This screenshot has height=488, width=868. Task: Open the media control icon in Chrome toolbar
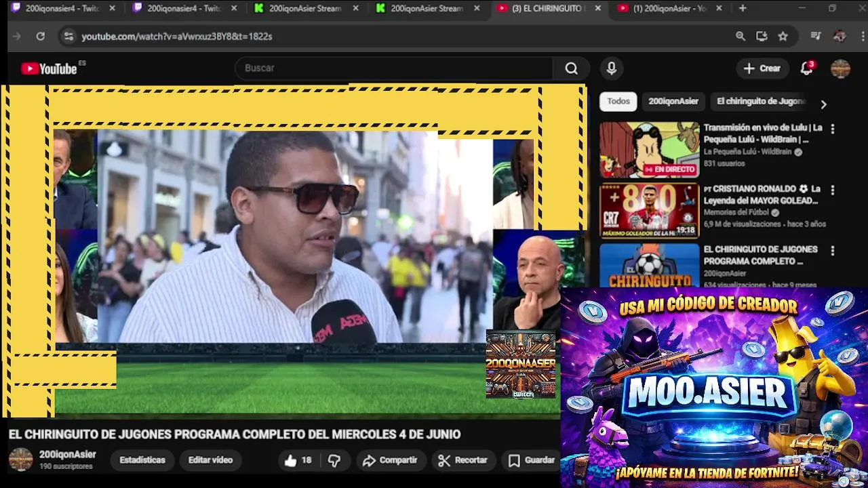[x=816, y=37]
